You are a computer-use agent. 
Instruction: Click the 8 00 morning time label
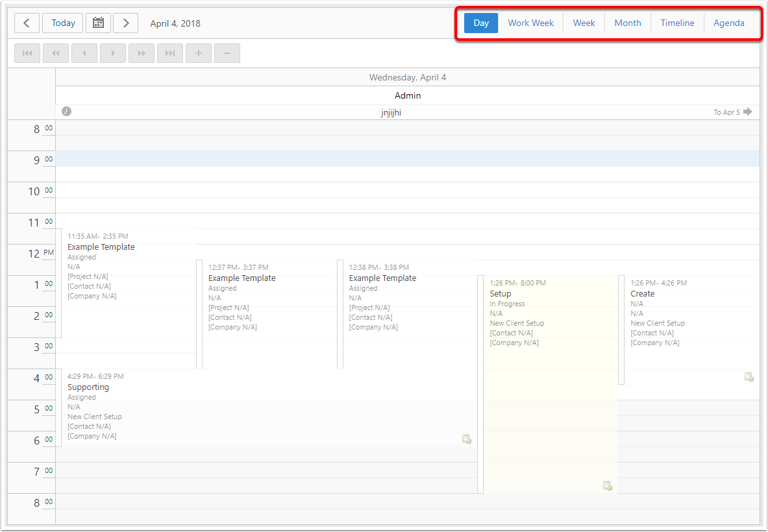point(42,129)
